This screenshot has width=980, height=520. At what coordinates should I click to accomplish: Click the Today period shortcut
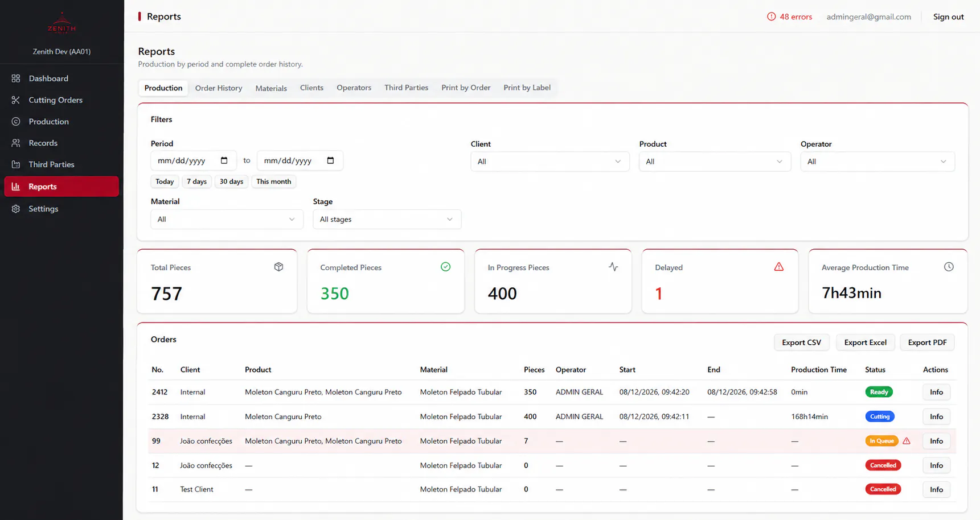pyautogui.click(x=165, y=181)
